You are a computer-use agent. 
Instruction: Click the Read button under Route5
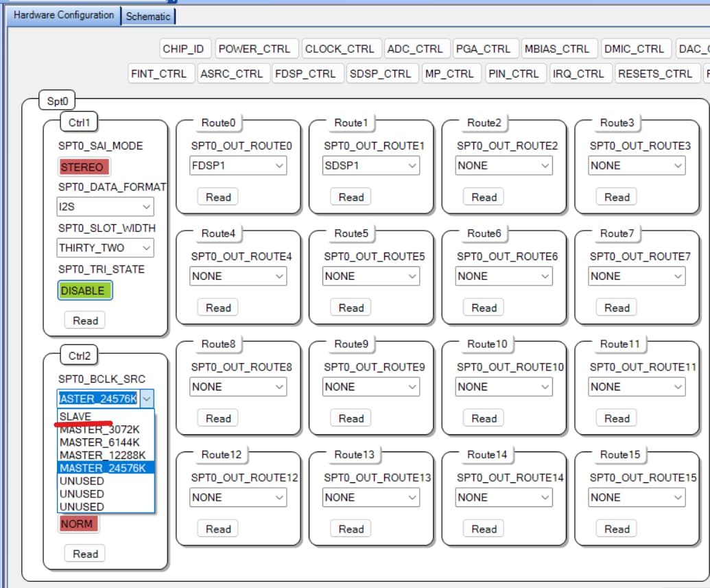[x=351, y=308]
